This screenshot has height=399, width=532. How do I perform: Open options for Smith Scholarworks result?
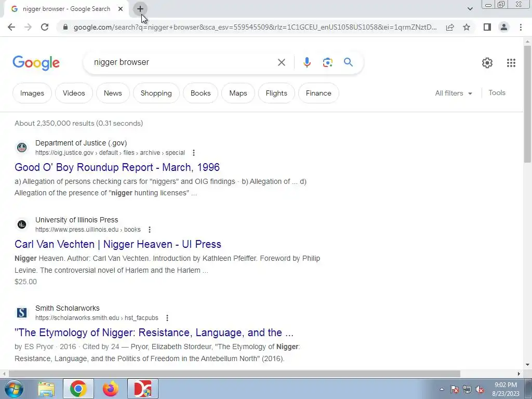(x=167, y=318)
